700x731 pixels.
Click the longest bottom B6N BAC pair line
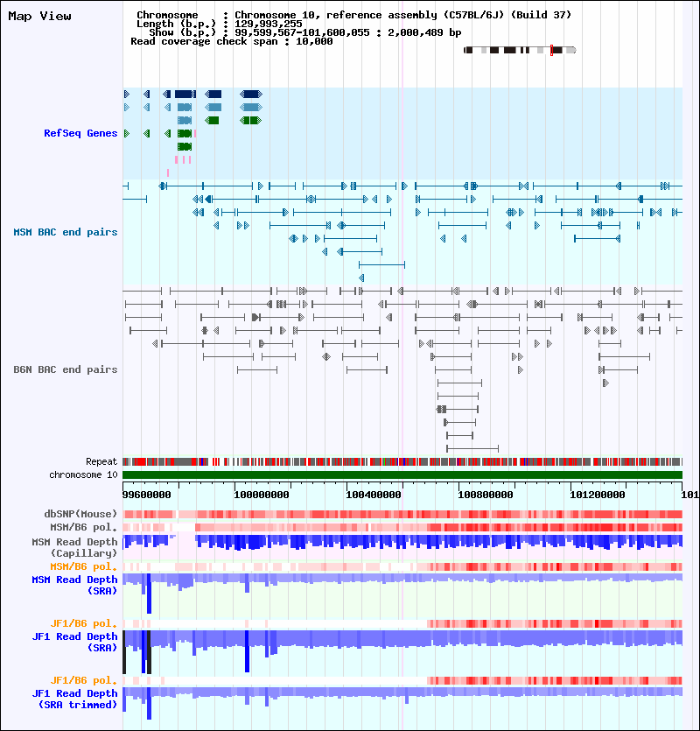tap(472, 448)
